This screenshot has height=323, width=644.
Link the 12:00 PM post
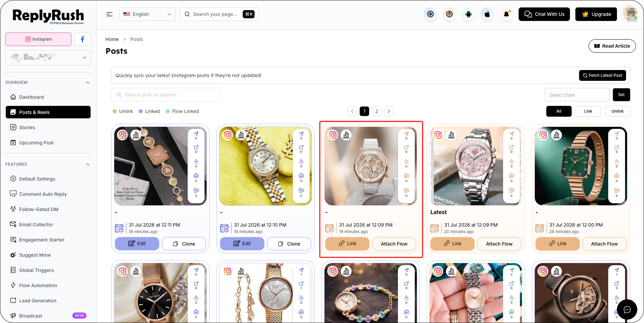click(x=557, y=244)
